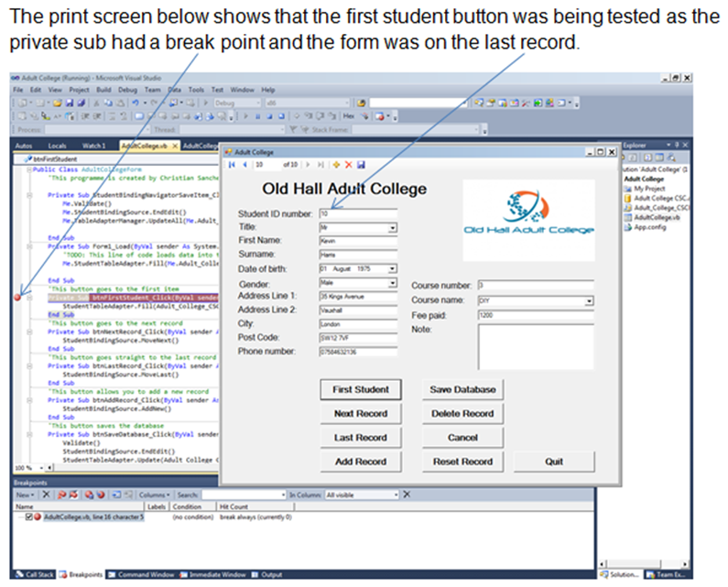The image size is (728, 587).
Task: Click the Save icon in Visual Studio toolbar
Action: (70, 103)
